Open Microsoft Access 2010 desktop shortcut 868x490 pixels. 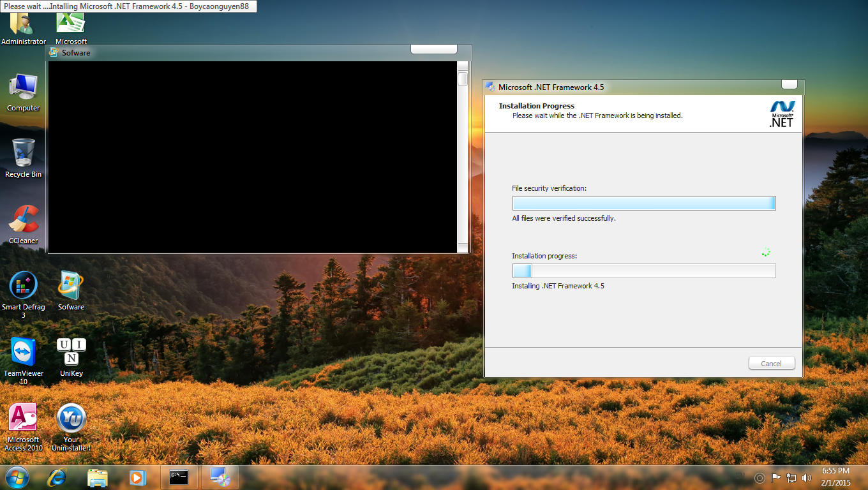24,427
